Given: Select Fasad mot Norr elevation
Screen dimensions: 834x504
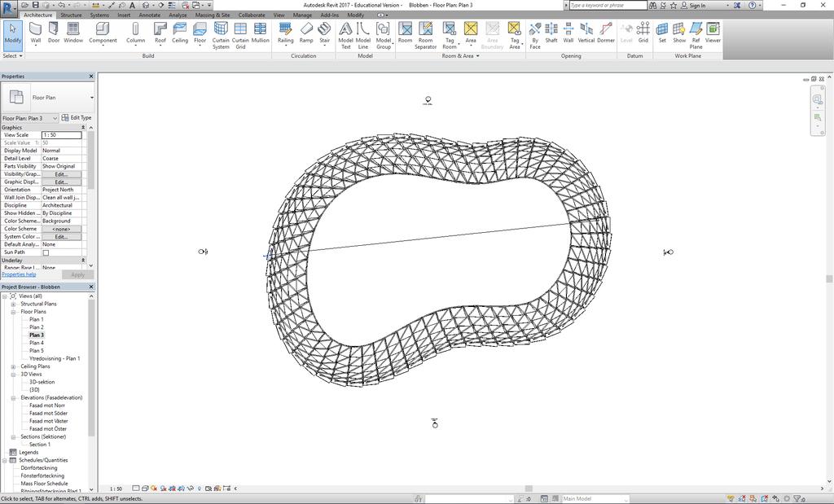Looking at the screenshot, I should (48, 405).
